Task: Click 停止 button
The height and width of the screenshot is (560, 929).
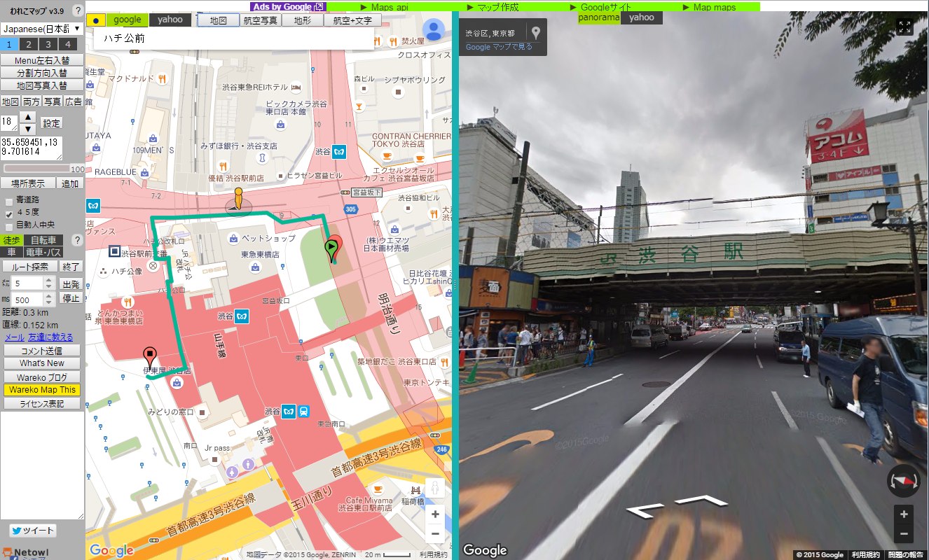Action: coord(71,298)
